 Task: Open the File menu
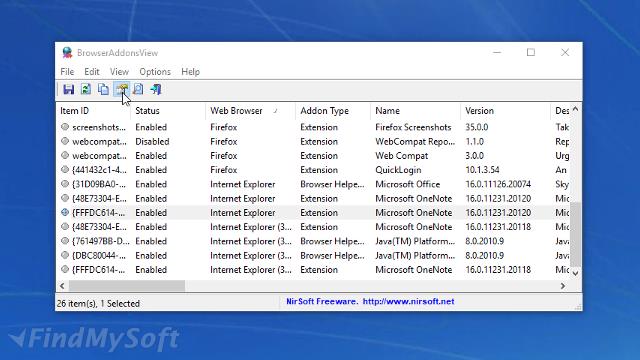coord(67,72)
